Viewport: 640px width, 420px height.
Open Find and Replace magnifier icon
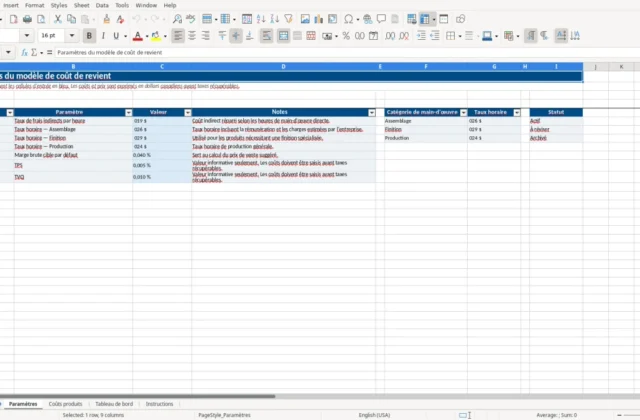coord(177,19)
